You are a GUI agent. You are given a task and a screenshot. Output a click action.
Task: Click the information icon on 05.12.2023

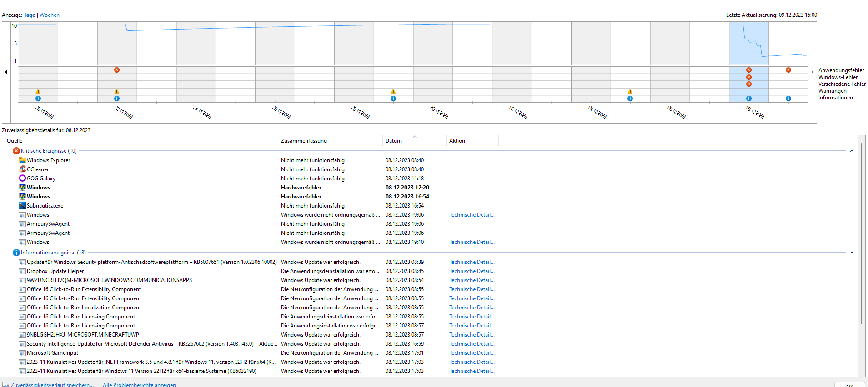[630, 99]
